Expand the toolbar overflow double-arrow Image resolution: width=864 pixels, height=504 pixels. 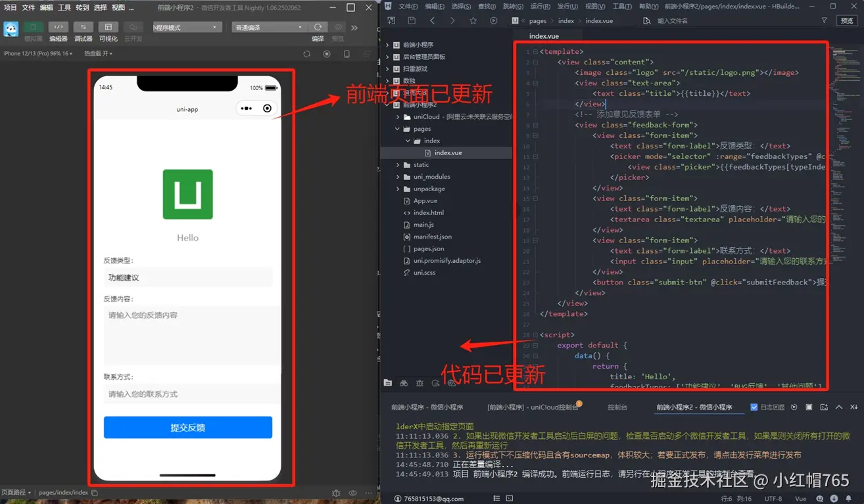tap(354, 28)
